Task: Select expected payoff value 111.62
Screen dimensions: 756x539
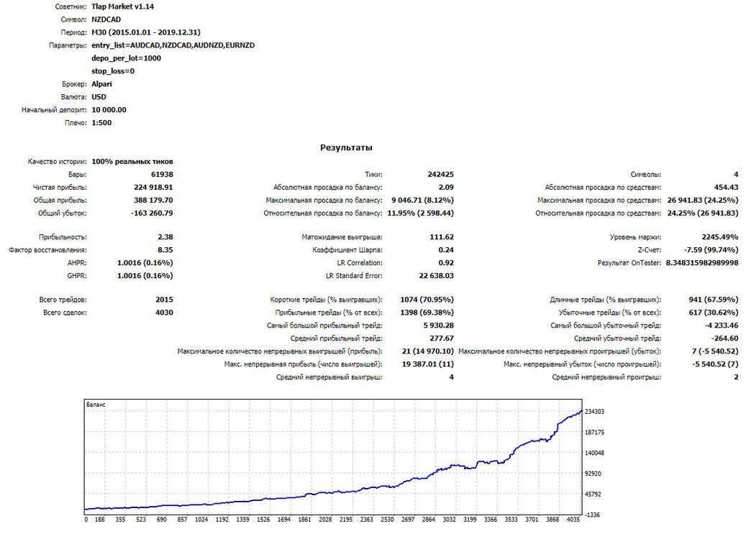Action: [442, 237]
